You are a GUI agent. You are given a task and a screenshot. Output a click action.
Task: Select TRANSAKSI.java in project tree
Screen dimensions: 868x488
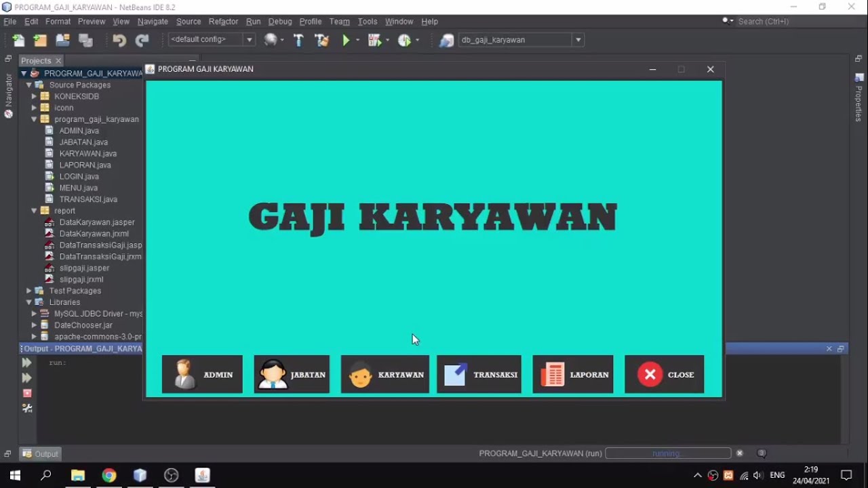tap(88, 199)
